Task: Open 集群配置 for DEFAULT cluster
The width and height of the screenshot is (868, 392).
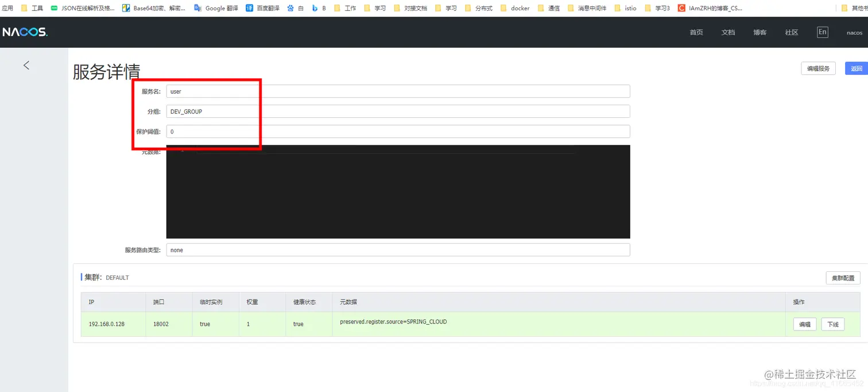Action: 843,278
